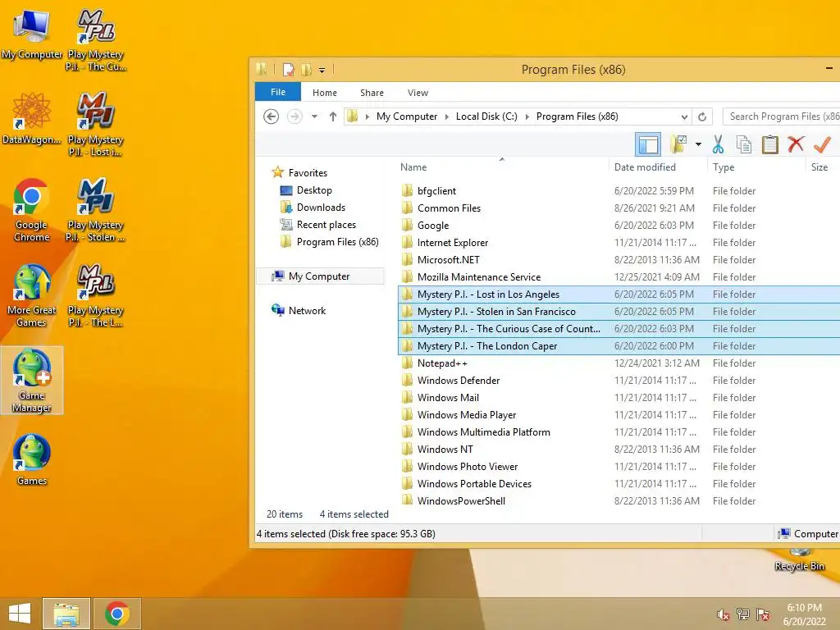Select the Common Files folder
The width and height of the screenshot is (840, 630).
(619, 208)
